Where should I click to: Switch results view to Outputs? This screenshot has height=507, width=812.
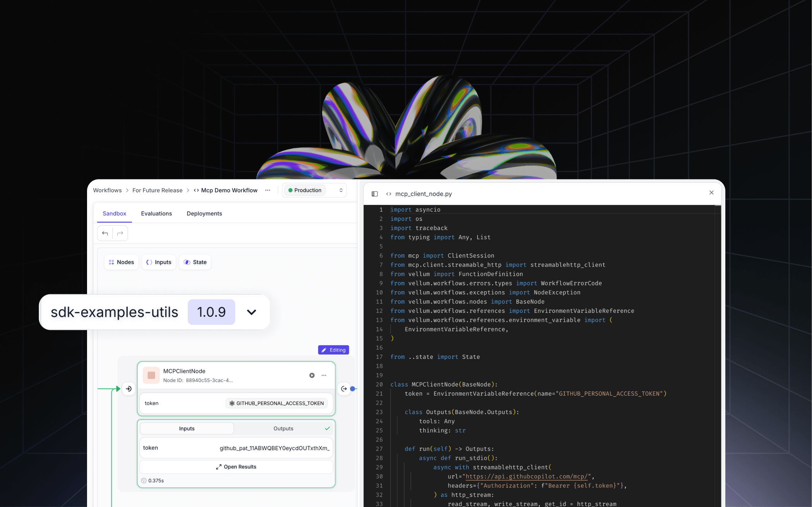pos(283,428)
